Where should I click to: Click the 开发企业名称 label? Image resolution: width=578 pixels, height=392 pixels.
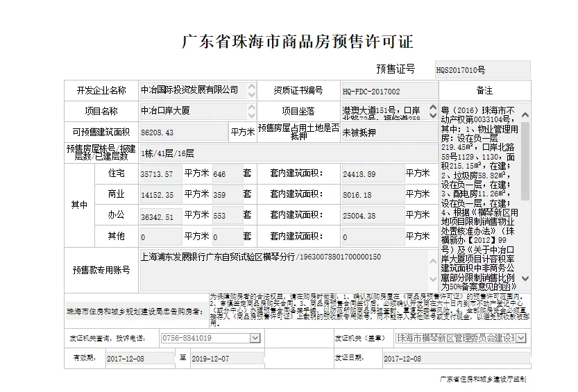tap(101, 91)
